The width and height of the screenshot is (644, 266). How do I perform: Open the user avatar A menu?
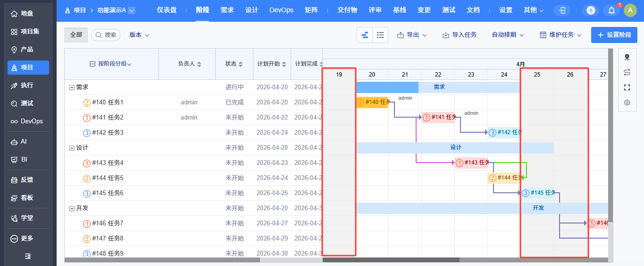pyautogui.click(x=630, y=10)
